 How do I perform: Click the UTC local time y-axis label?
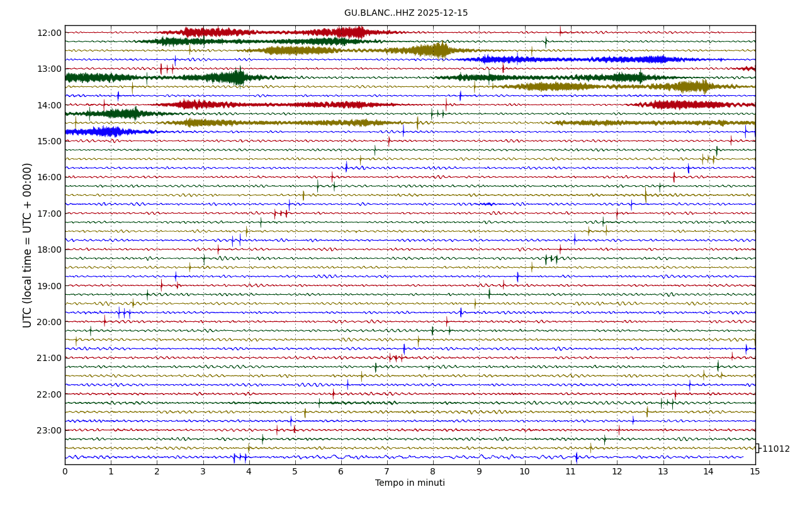[x=28, y=245]
